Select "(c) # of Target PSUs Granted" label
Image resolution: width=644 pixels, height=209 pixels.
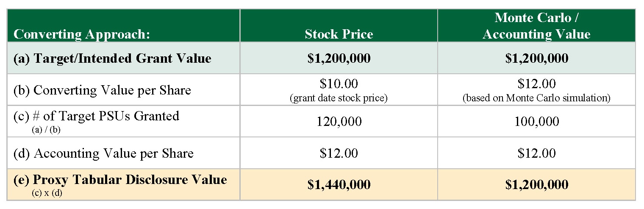coord(96,116)
